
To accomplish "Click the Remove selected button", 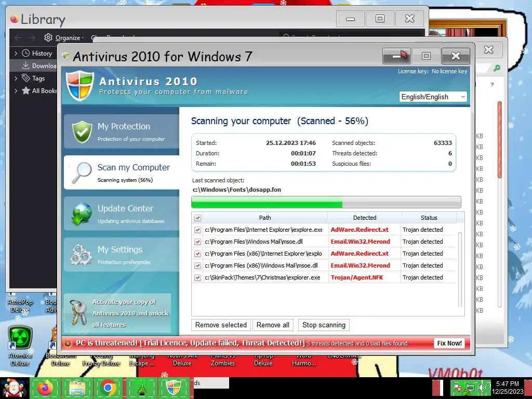I will coord(221,325).
